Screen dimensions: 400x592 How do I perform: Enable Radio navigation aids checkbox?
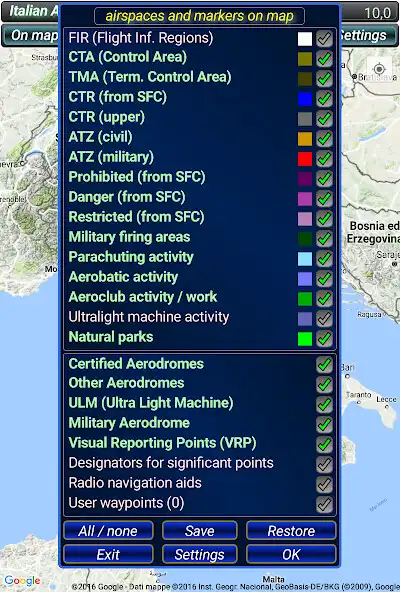[x=324, y=484]
